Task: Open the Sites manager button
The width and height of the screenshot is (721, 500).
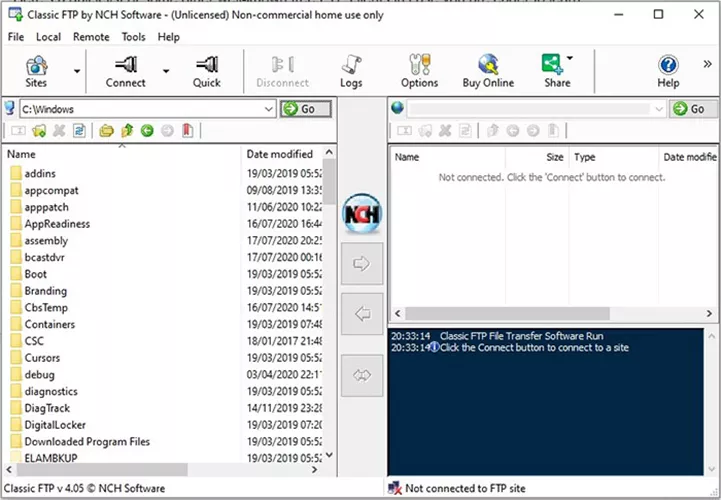Action: (x=36, y=71)
